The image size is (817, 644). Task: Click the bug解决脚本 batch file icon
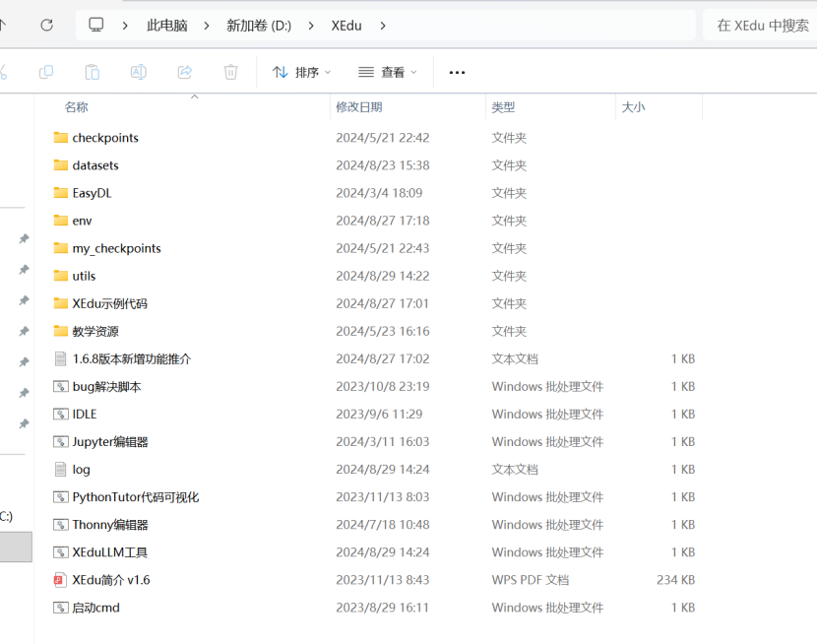pos(60,386)
